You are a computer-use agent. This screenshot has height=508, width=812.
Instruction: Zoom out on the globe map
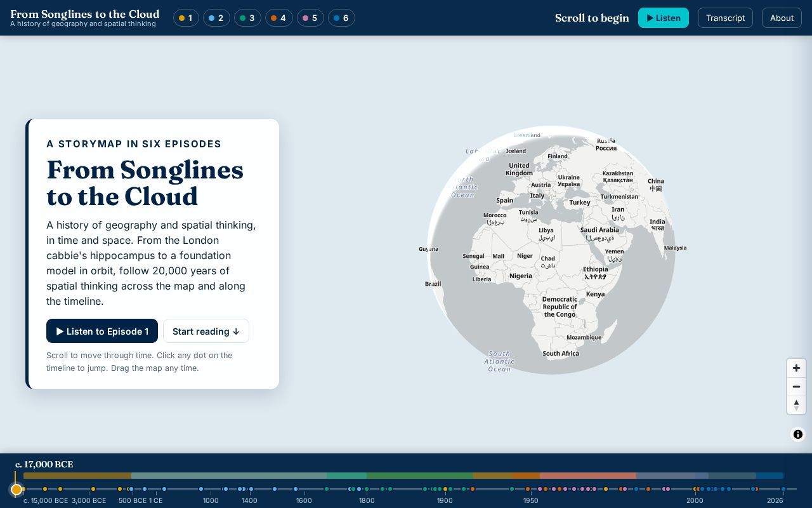pyautogui.click(x=796, y=387)
